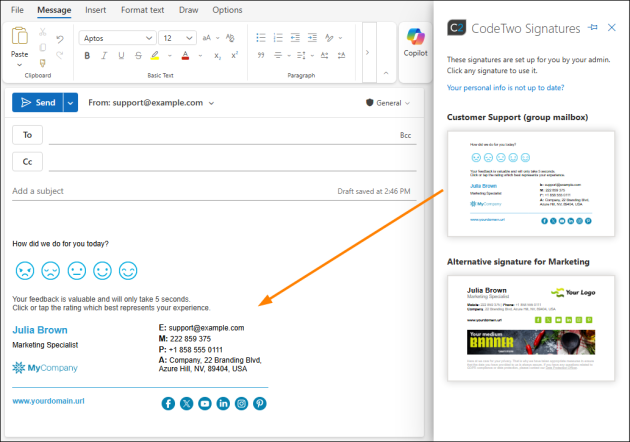Screen dimensions: 630x442
Task: Show more ribbon commands arrow
Action: tap(367, 52)
